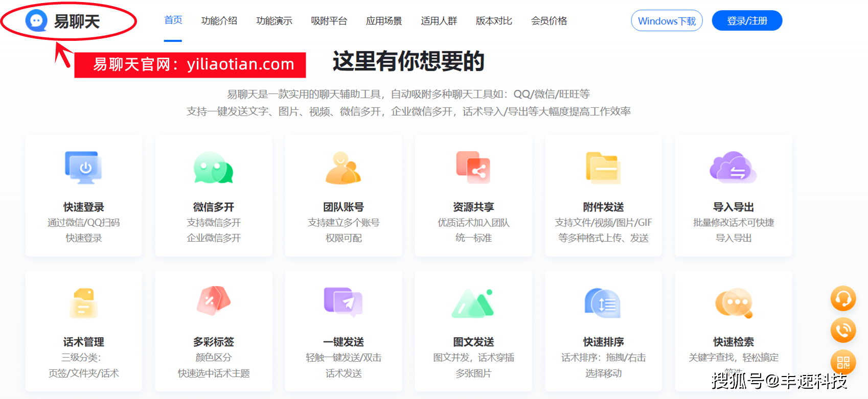Click the 微信多开 green chat icon
Screen dimensions: 868x399
click(214, 168)
